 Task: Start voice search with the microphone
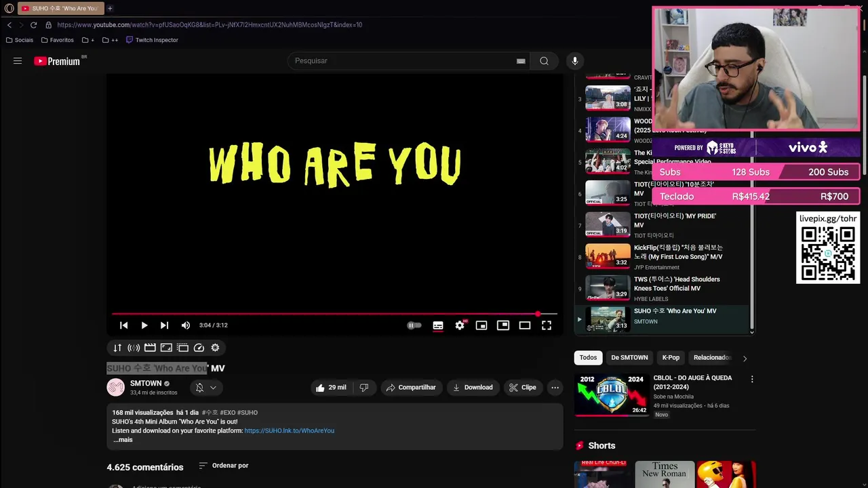pos(575,61)
